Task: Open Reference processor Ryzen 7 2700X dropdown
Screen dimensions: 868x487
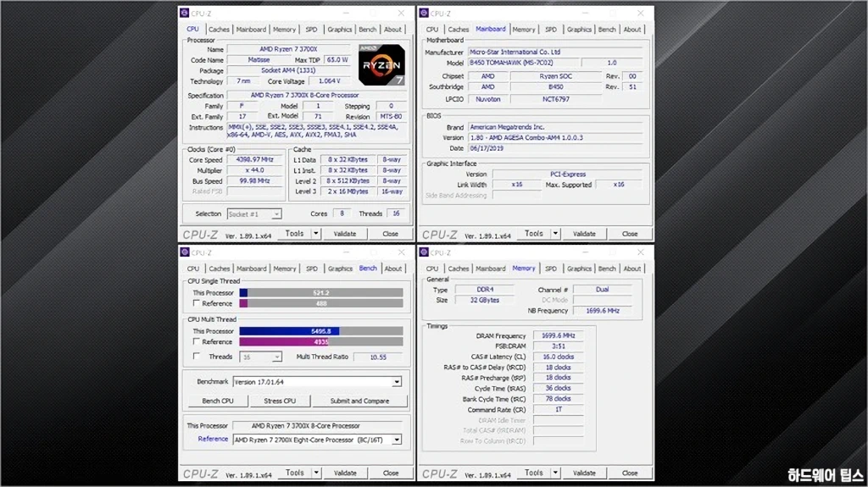Action: point(397,440)
